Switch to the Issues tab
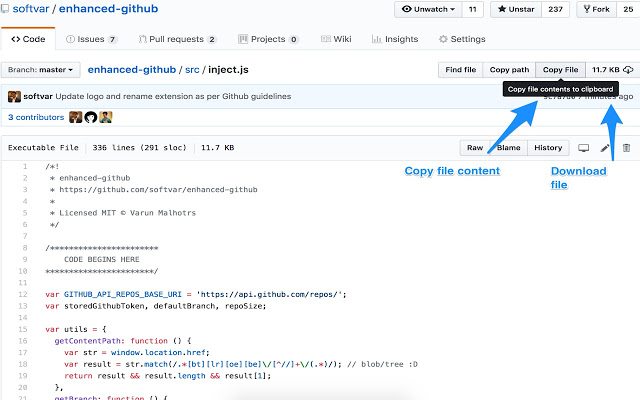The image size is (640, 400). (91, 39)
